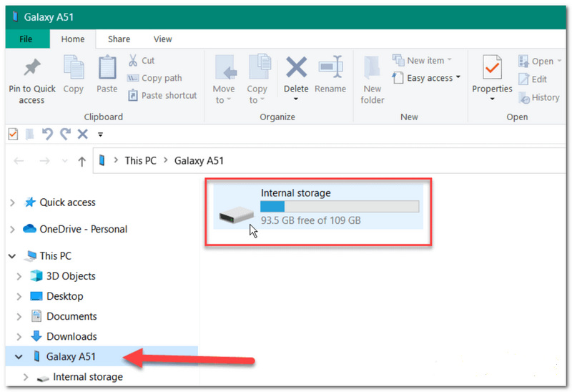Image resolution: width=572 pixels, height=392 pixels.
Task: Collapse Galaxy A51 tree node
Action: (19, 357)
